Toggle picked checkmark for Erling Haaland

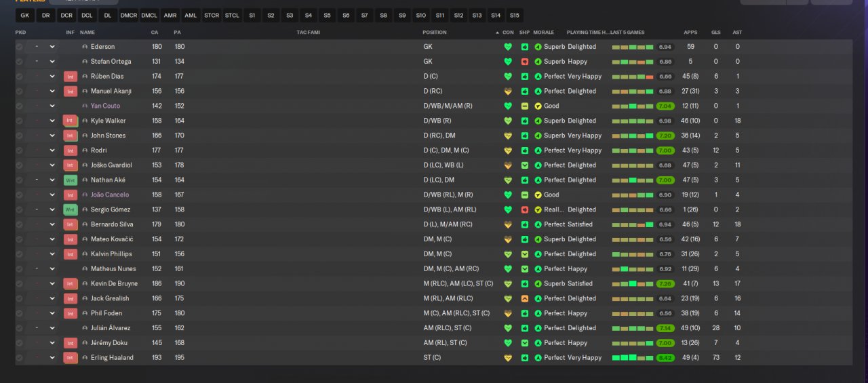[19, 358]
